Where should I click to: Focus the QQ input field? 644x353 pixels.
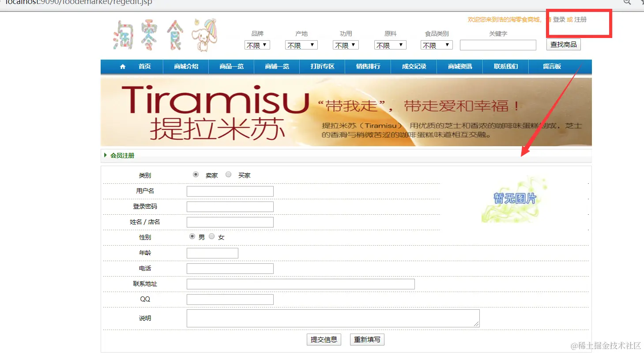click(x=230, y=300)
